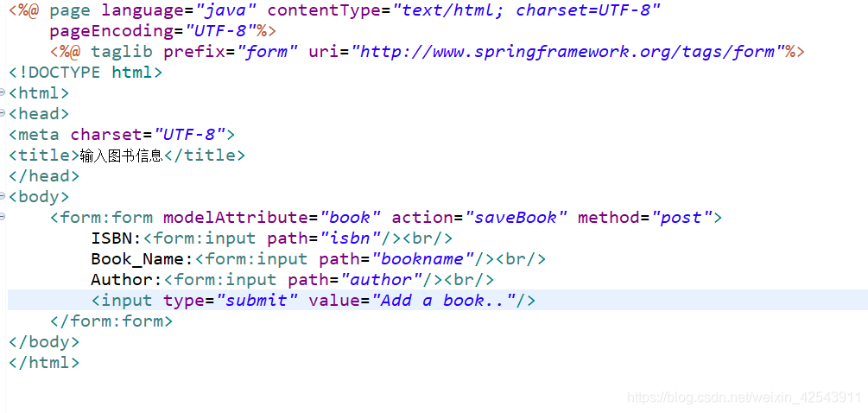Click the closing </form:form> tag

pos(111,321)
